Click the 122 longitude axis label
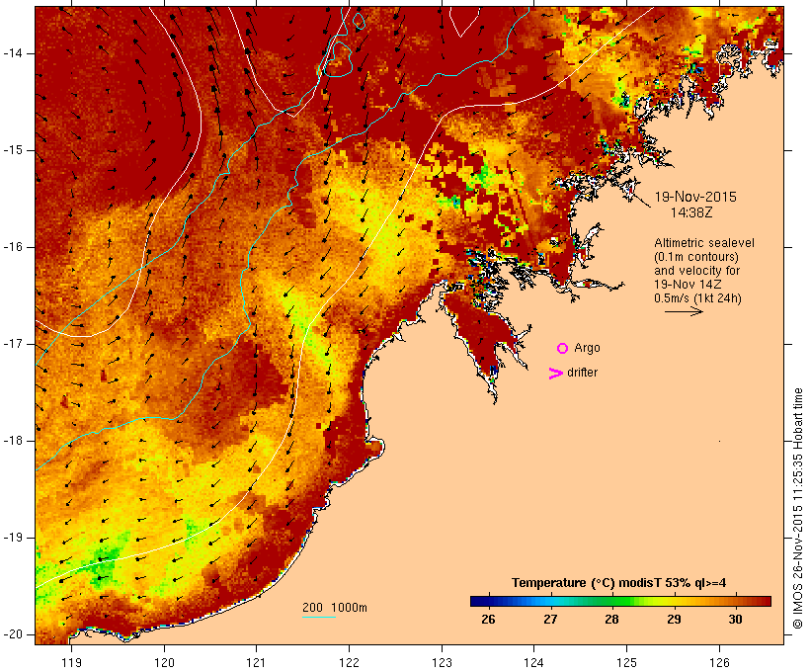The height and width of the screenshot is (672, 810). coord(350,662)
